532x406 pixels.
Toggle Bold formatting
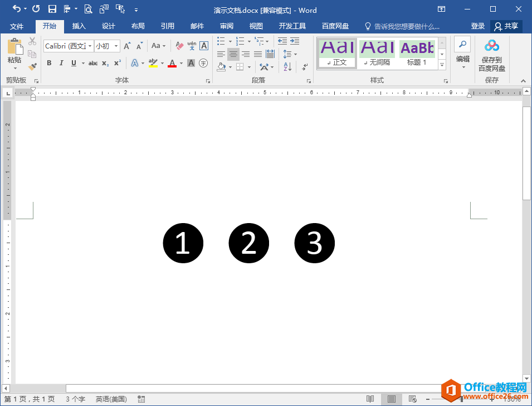pyautogui.click(x=49, y=64)
